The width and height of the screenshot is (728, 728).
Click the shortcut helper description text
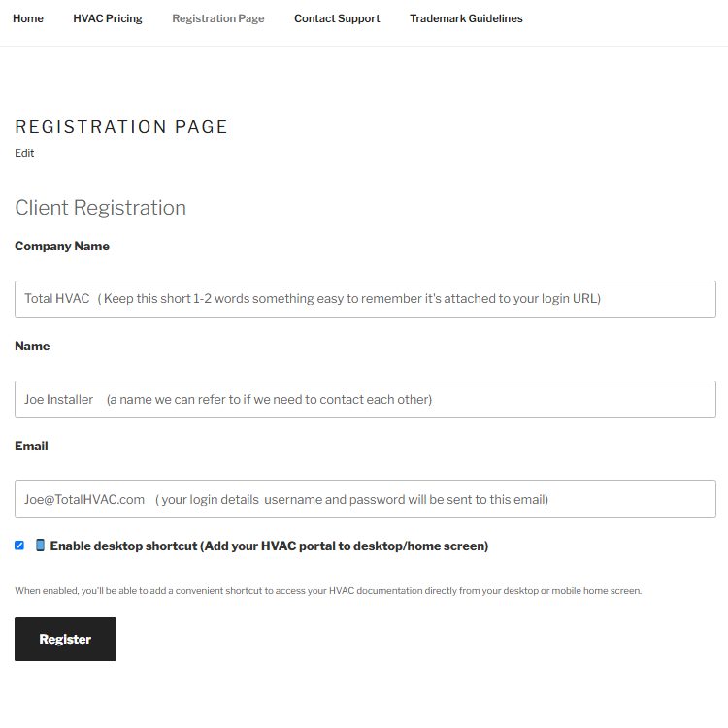click(x=328, y=590)
